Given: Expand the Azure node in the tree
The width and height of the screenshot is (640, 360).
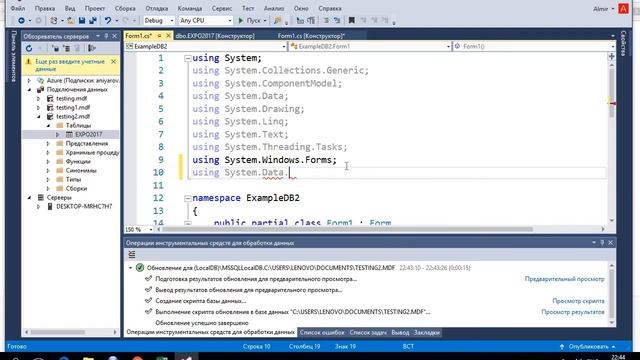Looking at the screenshot, I should (x=29, y=80).
